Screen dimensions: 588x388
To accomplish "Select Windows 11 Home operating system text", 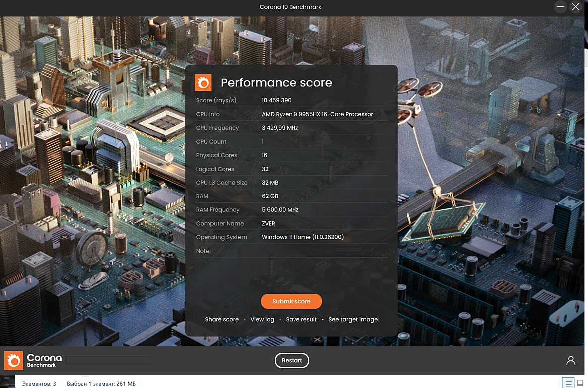I will pos(302,237).
